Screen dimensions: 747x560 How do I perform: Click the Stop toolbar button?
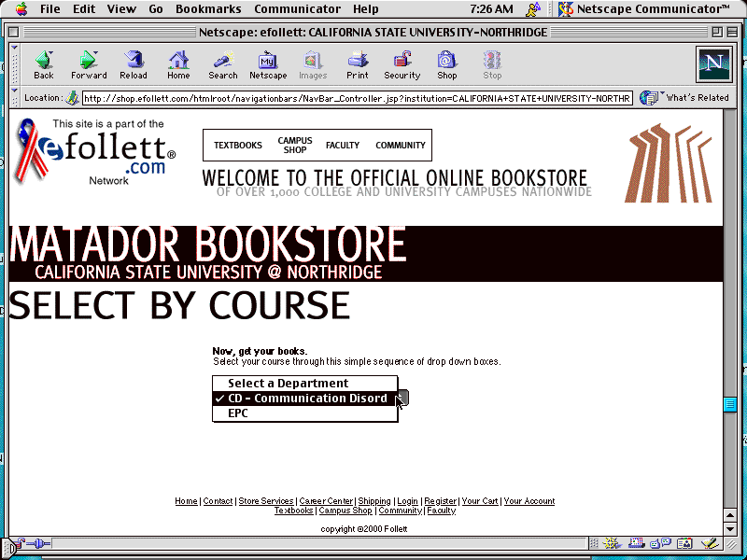tap(492, 64)
